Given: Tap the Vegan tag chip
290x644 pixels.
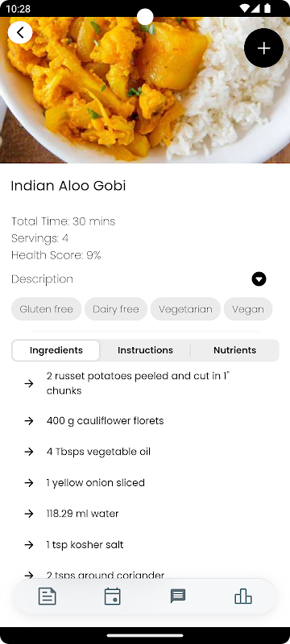Looking at the screenshot, I should click(x=248, y=309).
